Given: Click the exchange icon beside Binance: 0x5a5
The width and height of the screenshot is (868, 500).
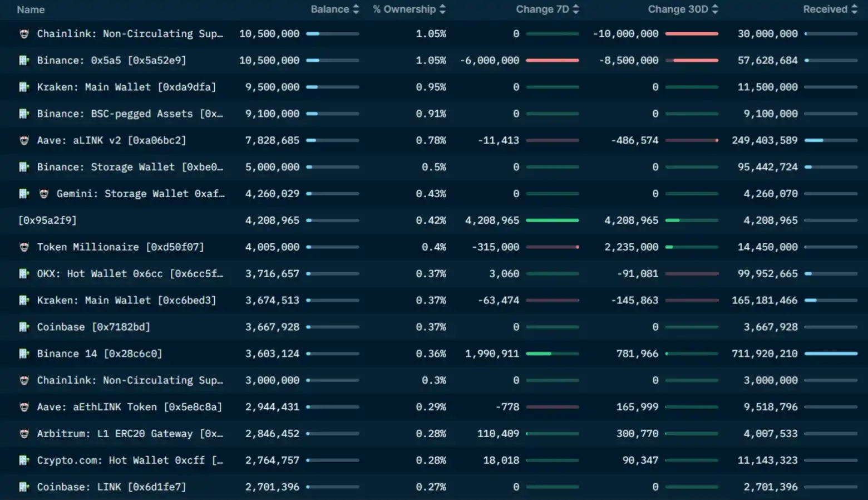Looking at the screenshot, I should point(24,61).
